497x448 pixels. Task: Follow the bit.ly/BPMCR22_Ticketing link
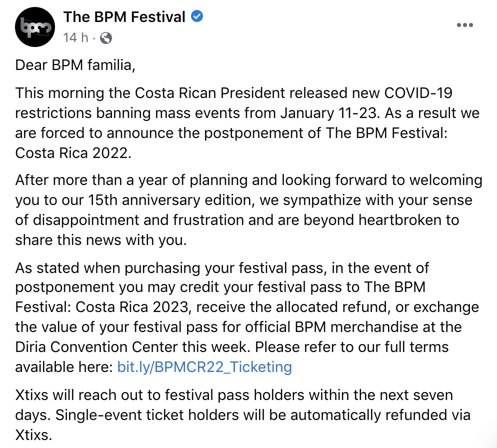click(204, 367)
